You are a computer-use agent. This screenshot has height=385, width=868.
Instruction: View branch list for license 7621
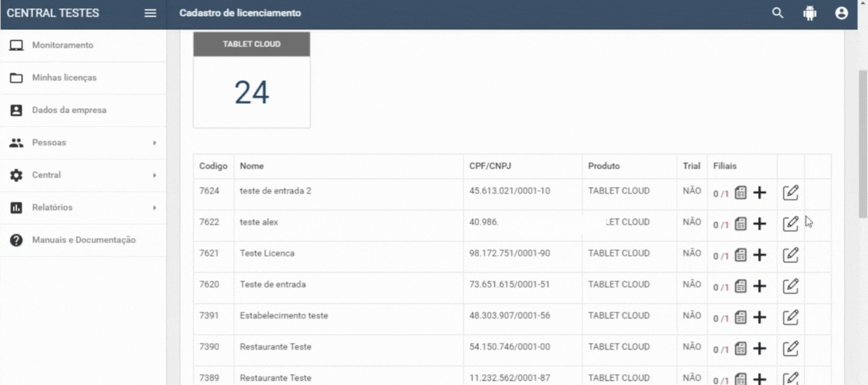[740, 255]
